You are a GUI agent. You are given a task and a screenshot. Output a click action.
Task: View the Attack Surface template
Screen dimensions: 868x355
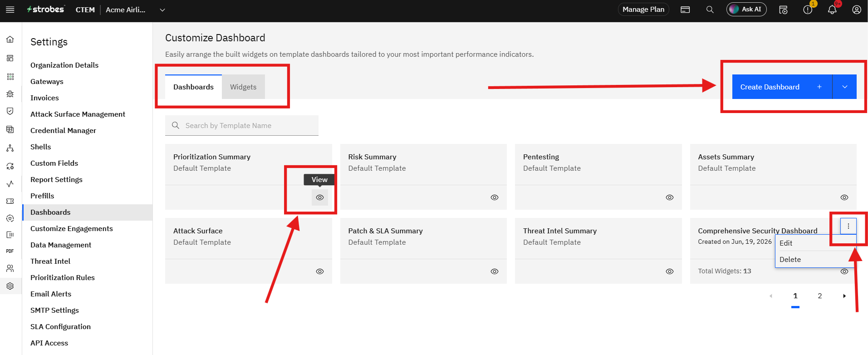[320, 271]
